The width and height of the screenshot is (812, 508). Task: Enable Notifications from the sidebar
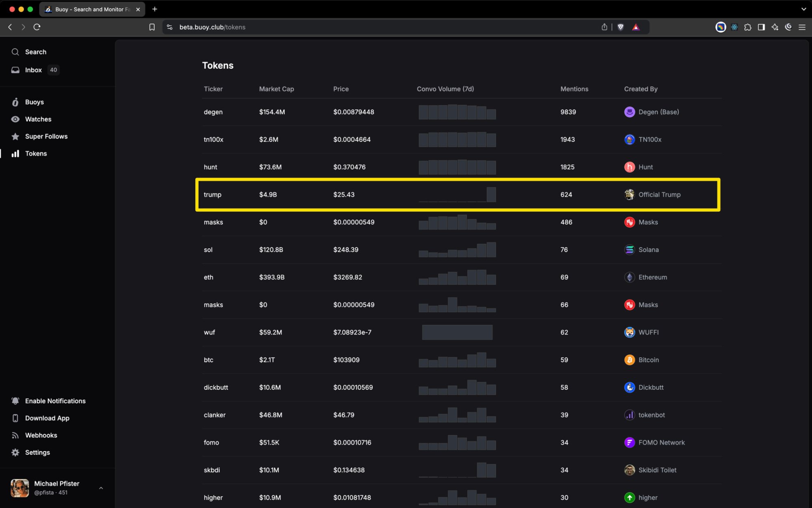(x=55, y=401)
